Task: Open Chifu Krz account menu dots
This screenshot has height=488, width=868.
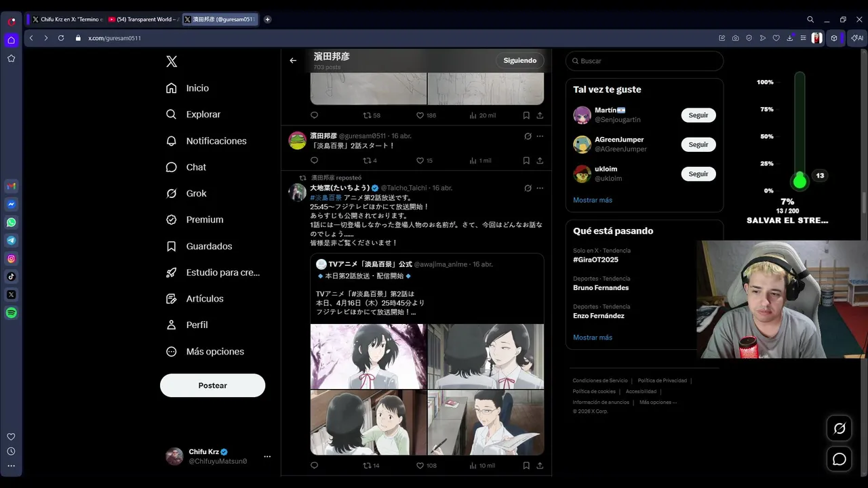Action: 267,456
